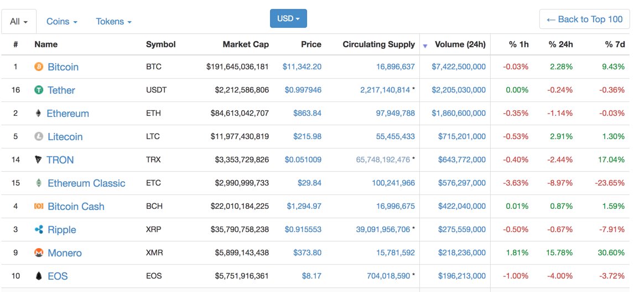Open the Litecoin name link
Viewport: 644px width, 292px height.
65,136
